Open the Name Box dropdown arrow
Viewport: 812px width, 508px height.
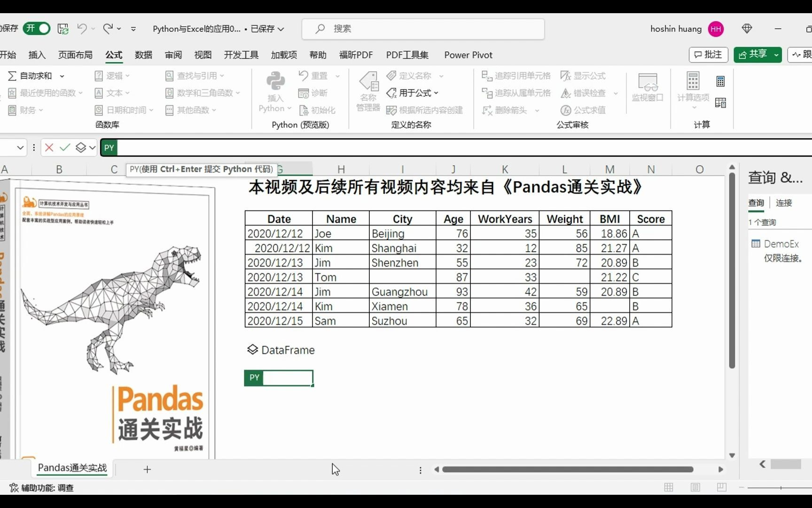(x=20, y=148)
